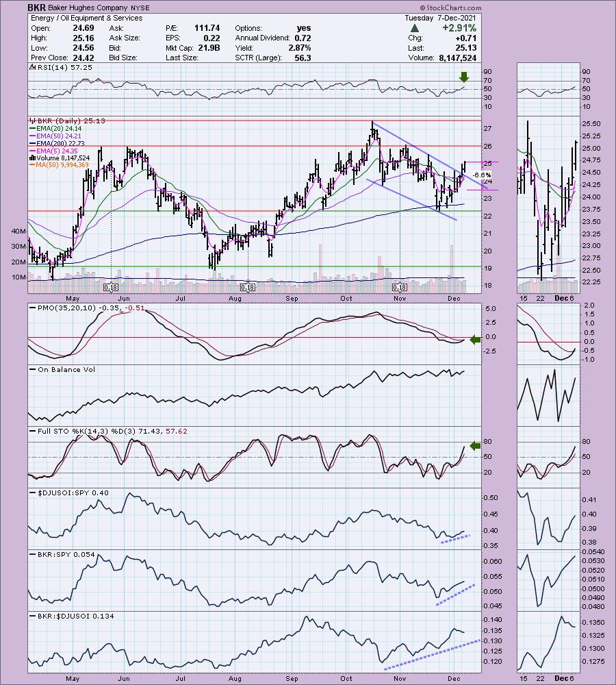The width and height of the screenshot is (616, 685).
Task: Click the Chg value +0.71
Action: click(x=467, y=38)
